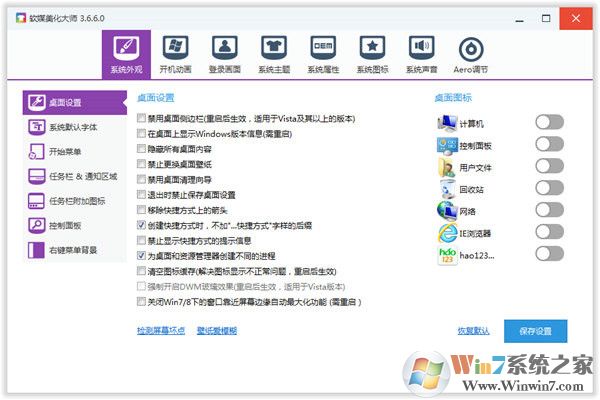Viewport: 600px width, 400px height.
Task: Select 右键菜单背景 in the sidebar
Action: coord(75,250)
